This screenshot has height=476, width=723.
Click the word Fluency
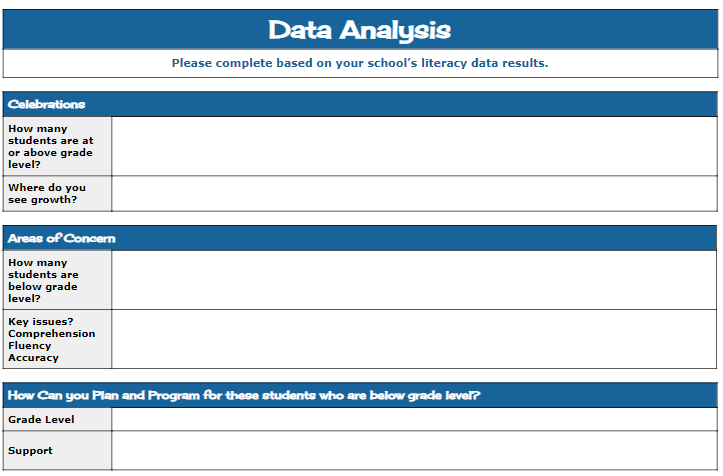click(x=30, y=346)
